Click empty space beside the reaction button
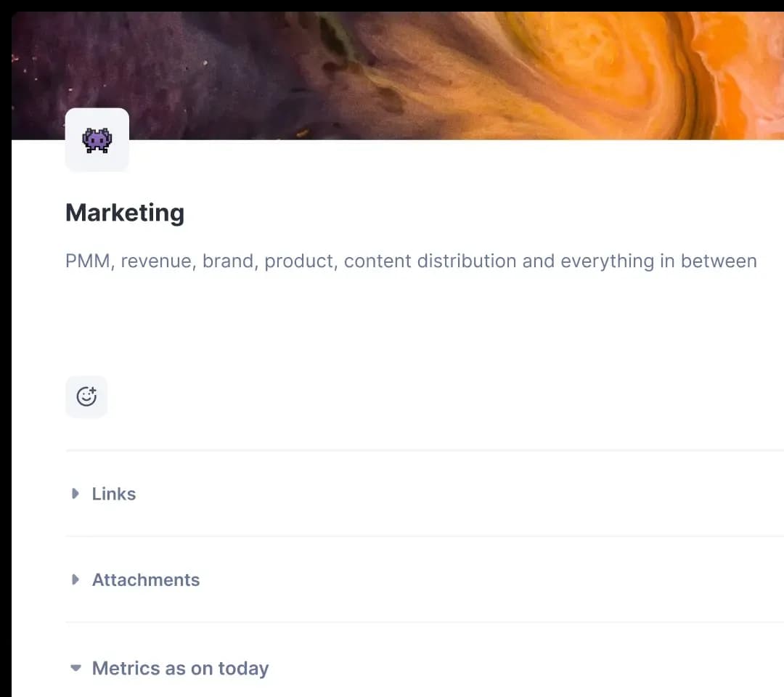The height and width of the screenshot is (697, 784). click(x=363, y=396)
